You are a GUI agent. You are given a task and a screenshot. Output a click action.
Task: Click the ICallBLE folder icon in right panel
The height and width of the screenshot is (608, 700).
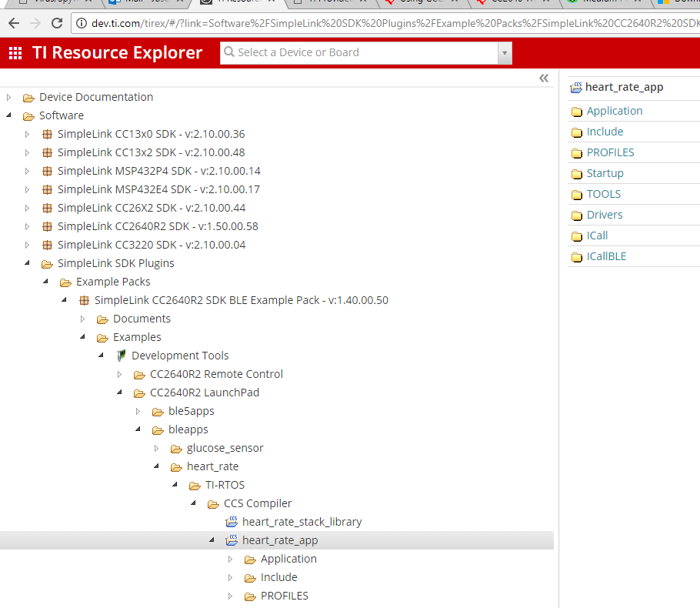[577, 257]
